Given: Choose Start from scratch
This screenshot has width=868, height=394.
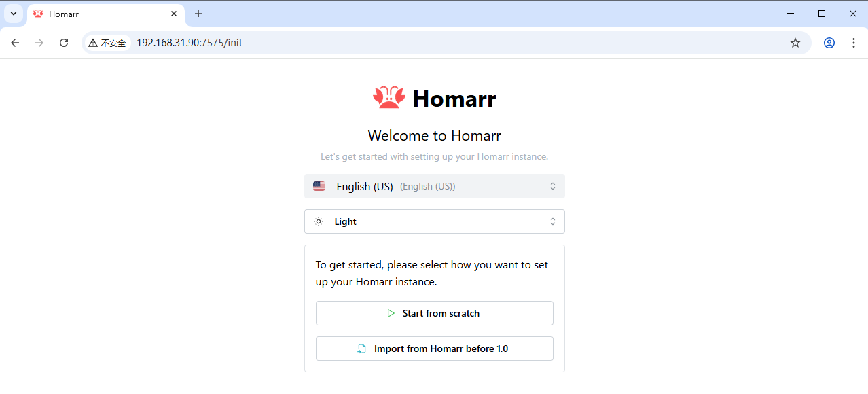Looking at the screenshot, I should pyautogui.click(x=435, y=313).
